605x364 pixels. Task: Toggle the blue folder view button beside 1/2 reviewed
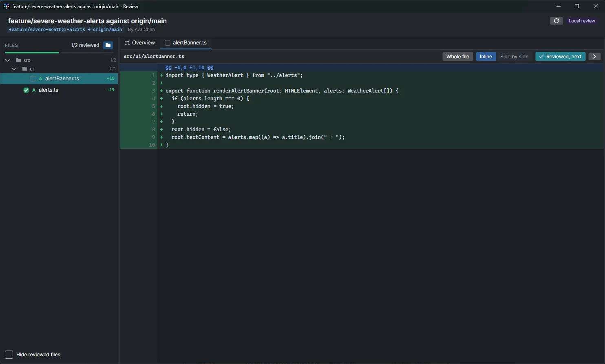tap(108, 45)
